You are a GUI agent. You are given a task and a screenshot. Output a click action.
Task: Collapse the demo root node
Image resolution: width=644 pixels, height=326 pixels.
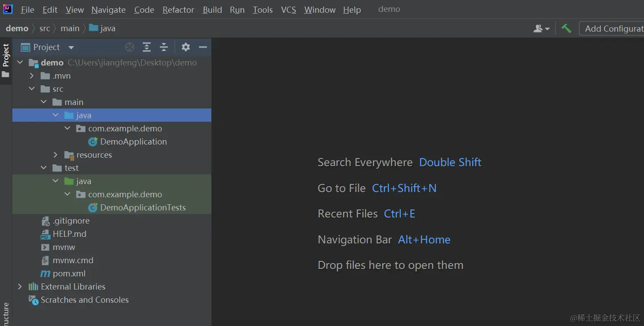pos(20,63)
